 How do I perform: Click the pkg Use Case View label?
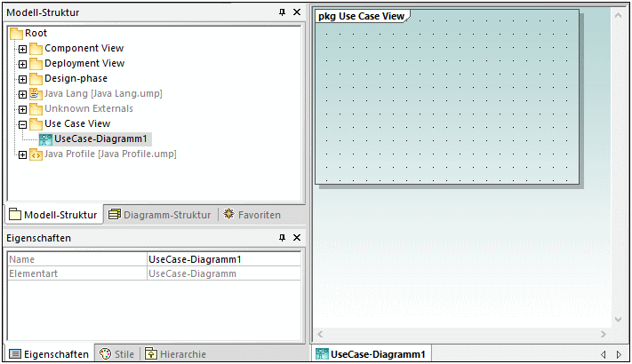361,16
